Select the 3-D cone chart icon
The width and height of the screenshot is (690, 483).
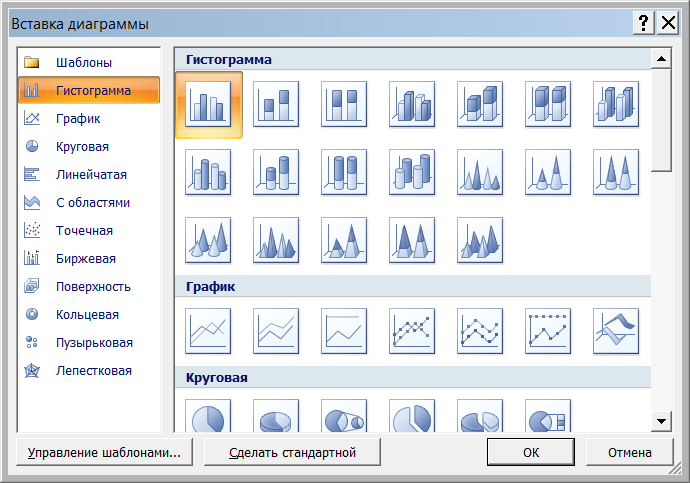tap(208, 240)
